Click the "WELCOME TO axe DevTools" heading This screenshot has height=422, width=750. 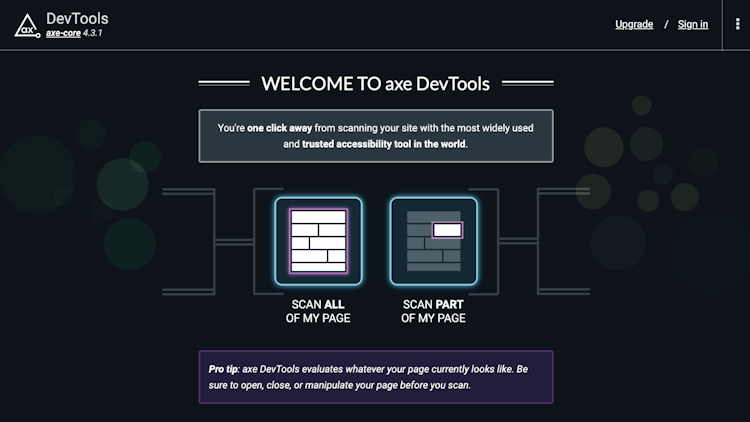tap(375, 84)
